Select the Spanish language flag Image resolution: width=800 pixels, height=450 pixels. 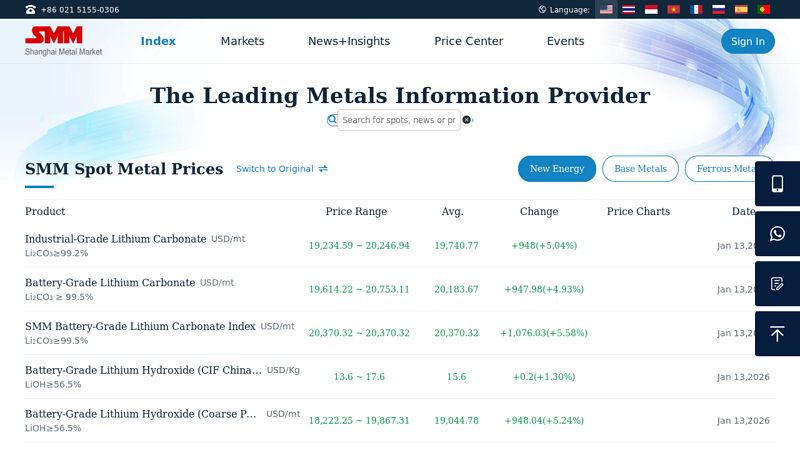pos(741,9)
